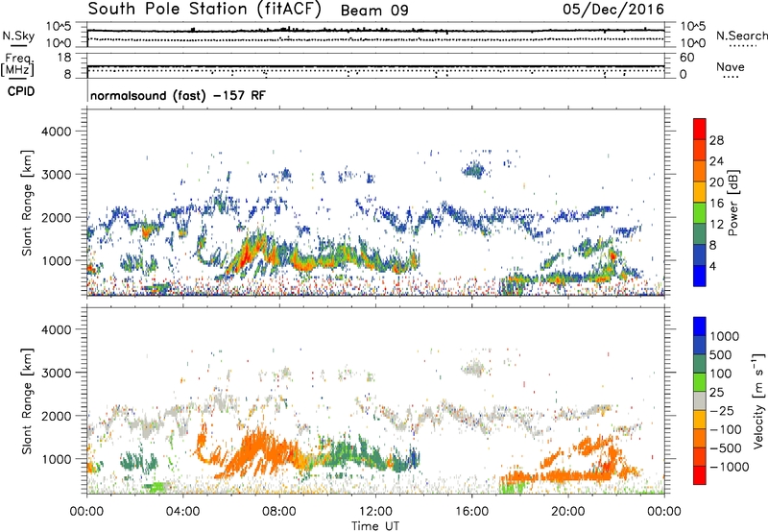The image size is (768, 532).
Task: Click the "CPID" row label
Action: (21, 91)
